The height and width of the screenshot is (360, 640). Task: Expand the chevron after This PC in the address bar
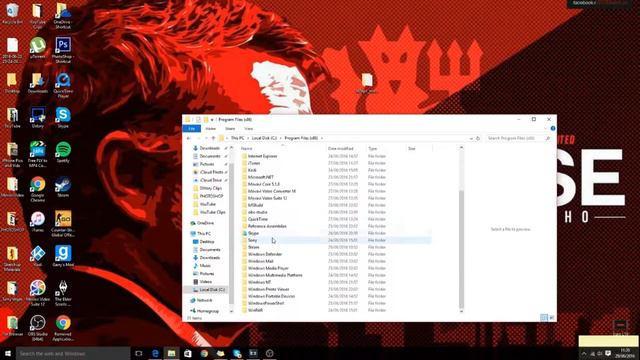click(247, 138)
